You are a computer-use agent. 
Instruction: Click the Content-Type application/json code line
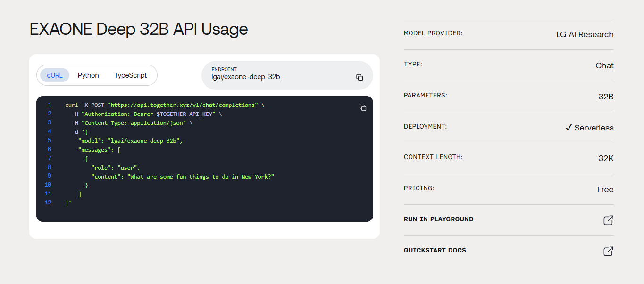(132, 123)
